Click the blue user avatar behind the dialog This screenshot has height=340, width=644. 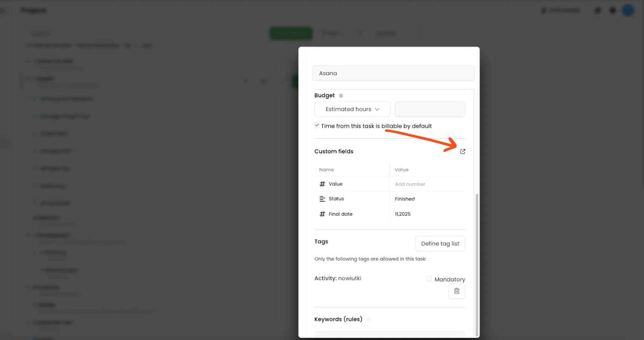[x=628, y=11]
